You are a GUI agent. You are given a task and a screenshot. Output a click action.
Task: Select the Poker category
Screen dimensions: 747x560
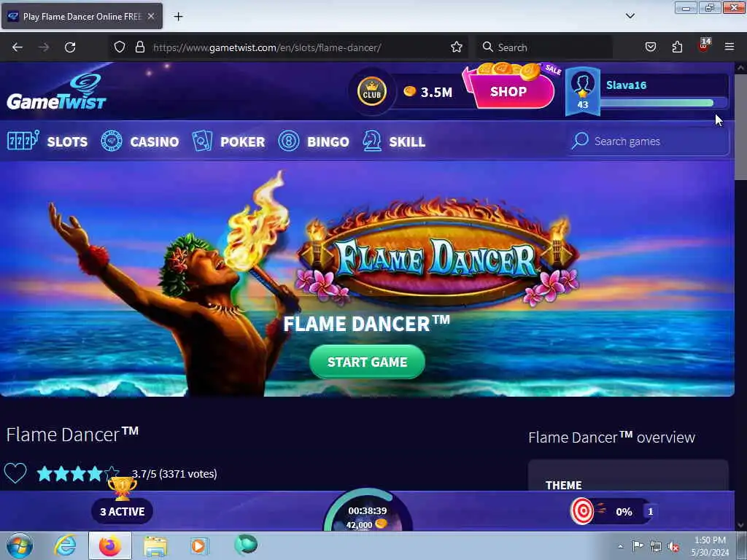242,142
